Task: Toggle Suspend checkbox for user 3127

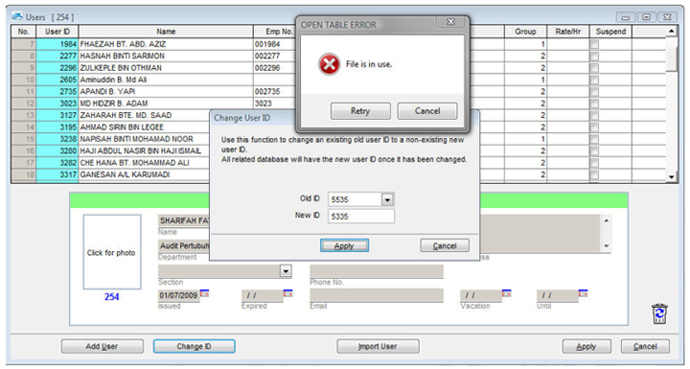Action: pos(594,116)
